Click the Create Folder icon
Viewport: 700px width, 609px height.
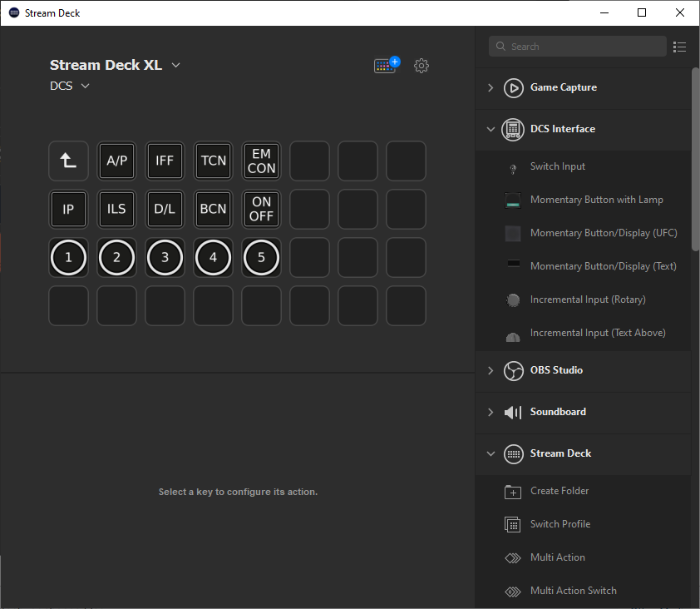pos(513,492)
